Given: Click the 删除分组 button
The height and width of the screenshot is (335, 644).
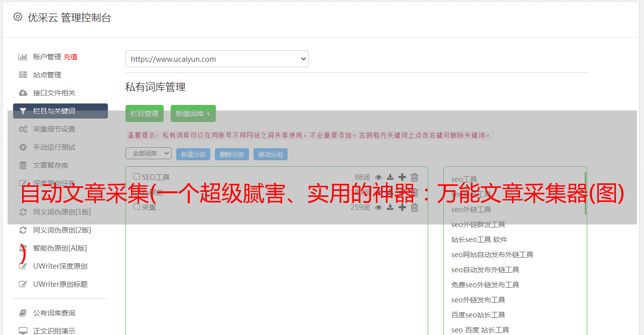Looking at the screenshot, I should (232, 154).
